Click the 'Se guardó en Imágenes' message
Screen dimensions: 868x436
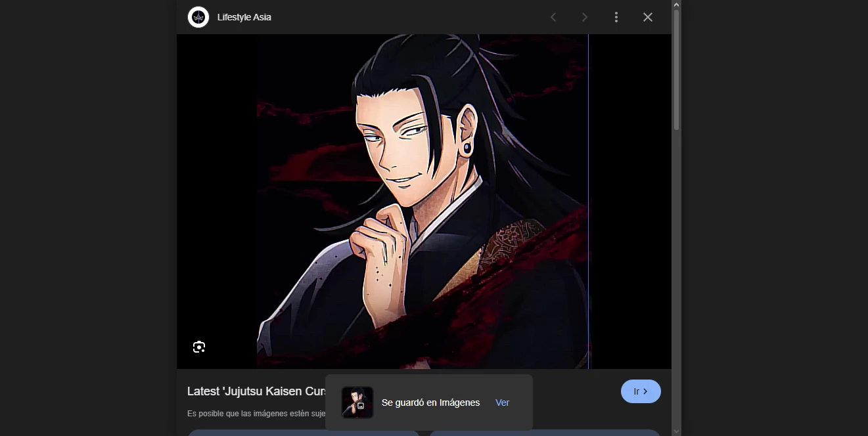tap(430, 403)
